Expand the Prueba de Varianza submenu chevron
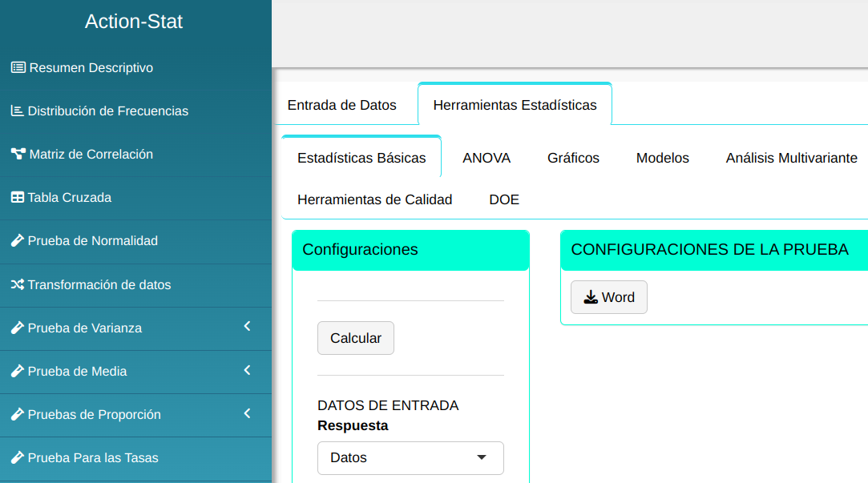Image resolution: width=868 pixels, height=483 pixels. 248,327
